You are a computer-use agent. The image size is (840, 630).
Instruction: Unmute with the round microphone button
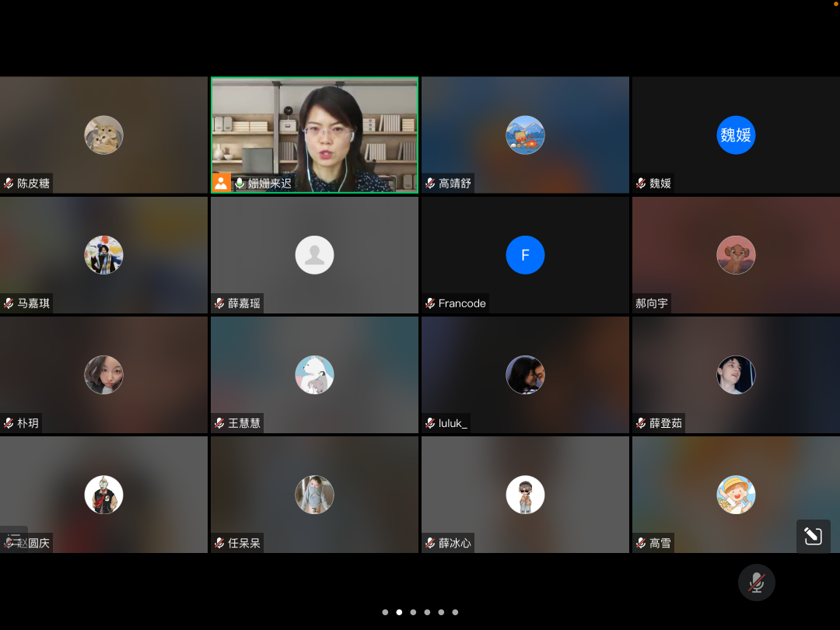(x=756, y=583)
